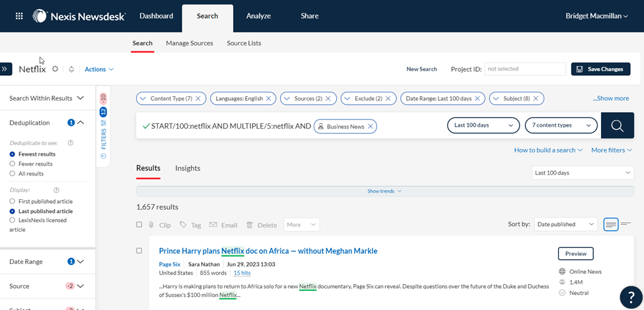Click the Deduplicate to see help icon
This screenshot has height=310, width=644.
[70, 143]
